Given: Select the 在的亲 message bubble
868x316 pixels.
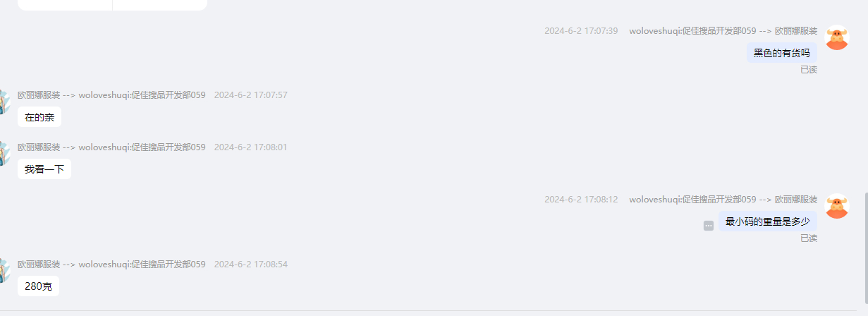Looking at the screenshot, I should pos(39,117).
